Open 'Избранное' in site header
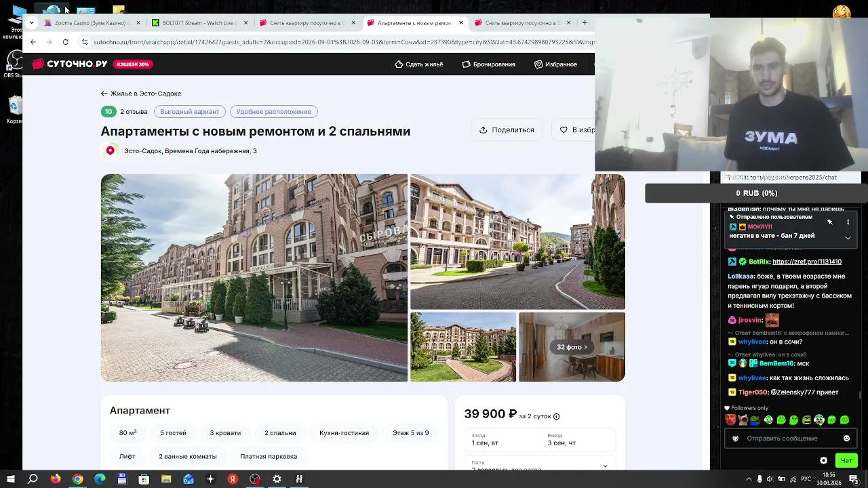 (x=556, y=64)
